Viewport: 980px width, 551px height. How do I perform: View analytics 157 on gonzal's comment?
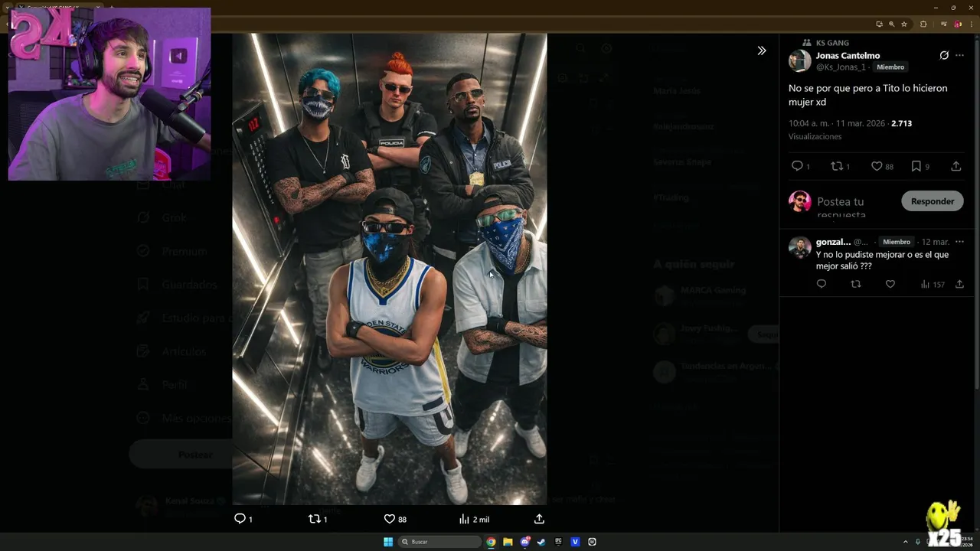[933, 284]
